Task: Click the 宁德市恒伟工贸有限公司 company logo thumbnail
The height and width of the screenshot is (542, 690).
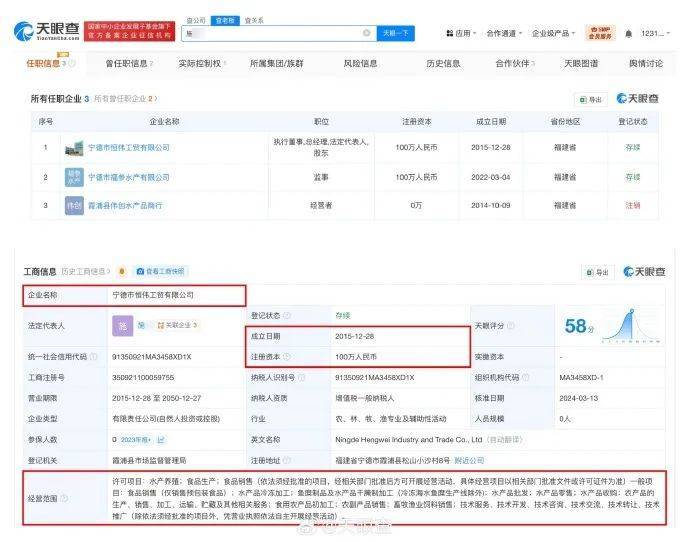Action: (x=74, y=148)
